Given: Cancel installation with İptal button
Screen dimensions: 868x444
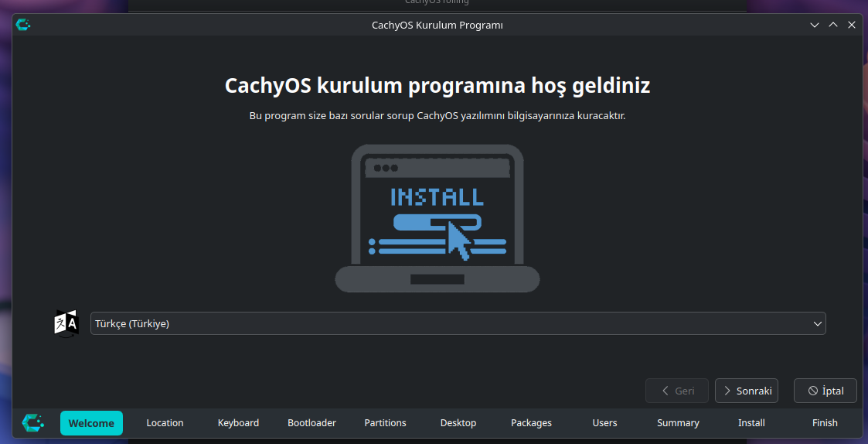Looking at the screenshot, I should 825,391.
